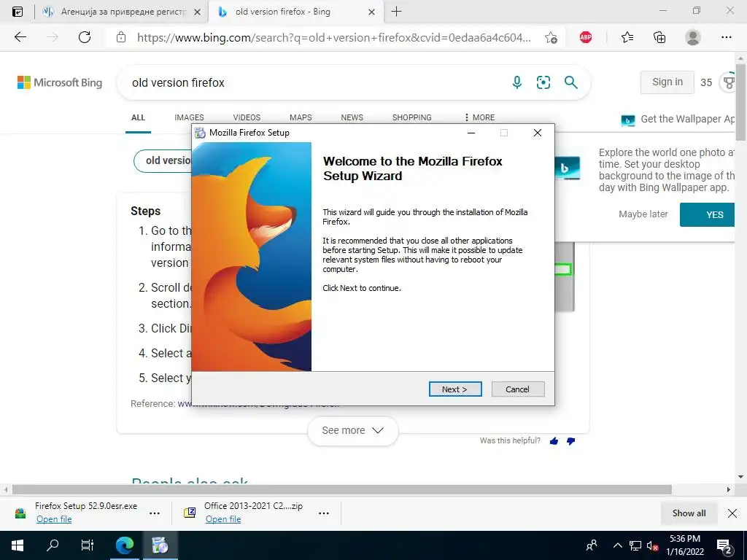Click the horizontal scrollbar of the page
This screenshot has width=747, height=560.
click(x=341, y=489)
